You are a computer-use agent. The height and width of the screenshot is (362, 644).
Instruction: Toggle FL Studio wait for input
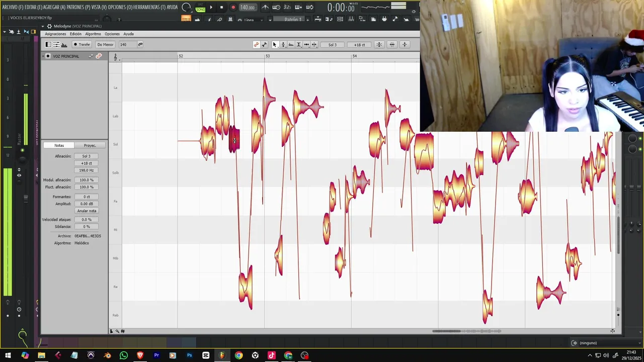click(x=276, y=7)
